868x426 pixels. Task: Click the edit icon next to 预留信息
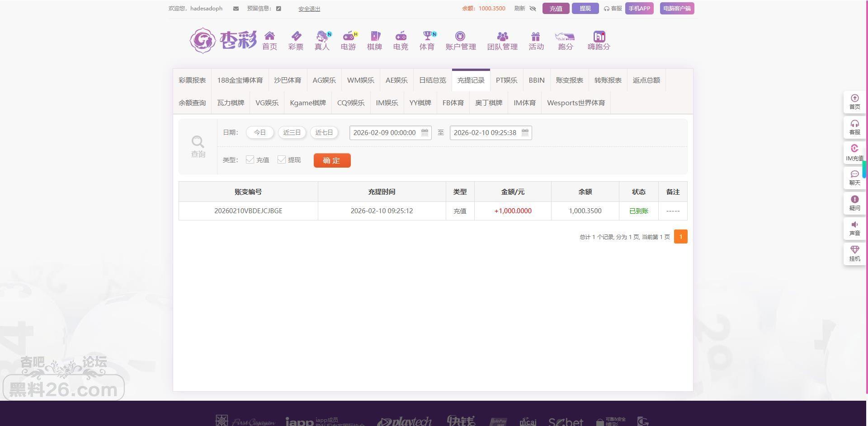click(278, 9)
